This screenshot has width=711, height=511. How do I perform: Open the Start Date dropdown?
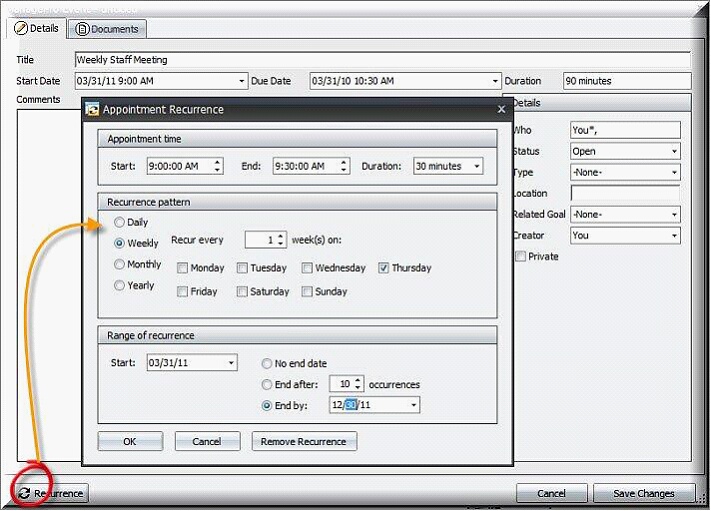[242, 81]
